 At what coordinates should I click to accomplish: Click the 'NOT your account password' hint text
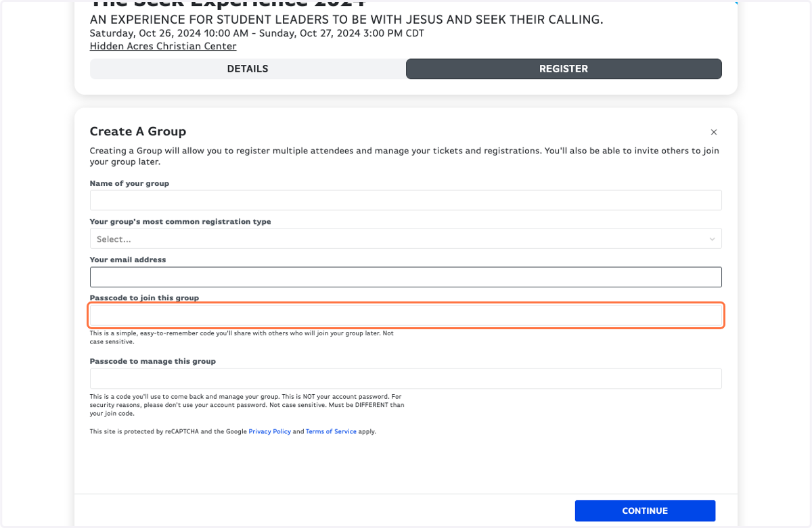(247, 405)
